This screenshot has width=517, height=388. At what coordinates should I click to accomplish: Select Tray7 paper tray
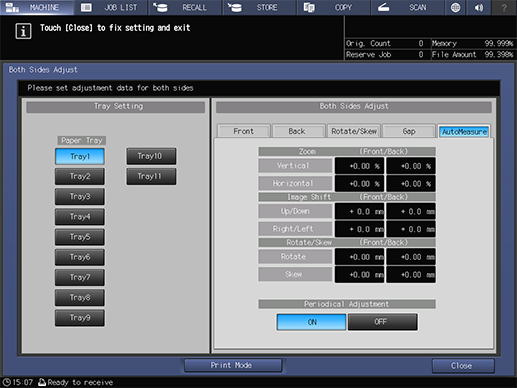pos(80,277)
